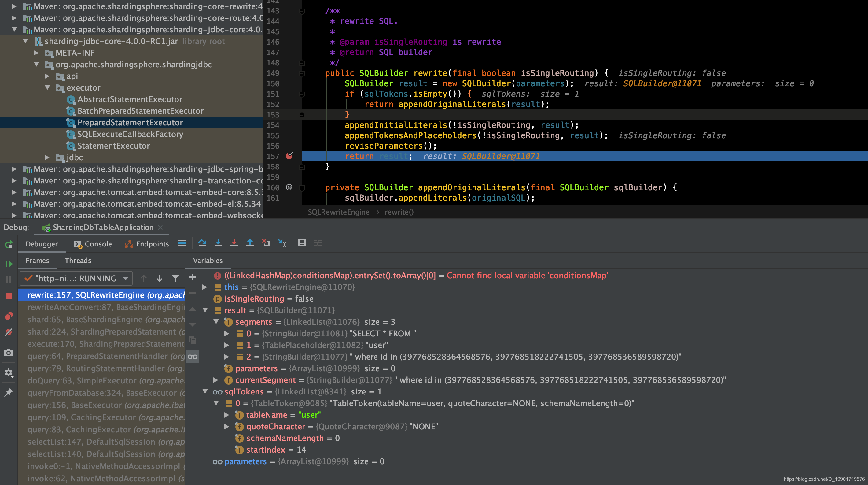Switch to the Console tab

click(x=93, y=244)
